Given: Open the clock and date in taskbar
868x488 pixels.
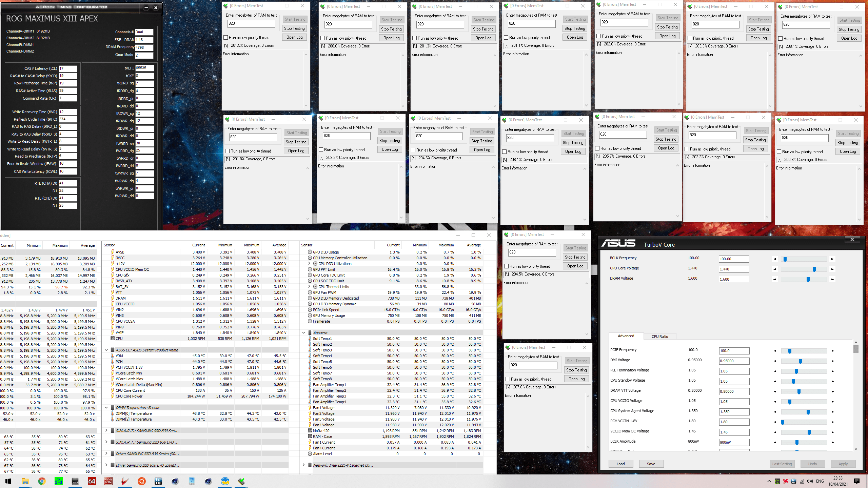Looking at the screenshot, I should click(838, 481).
